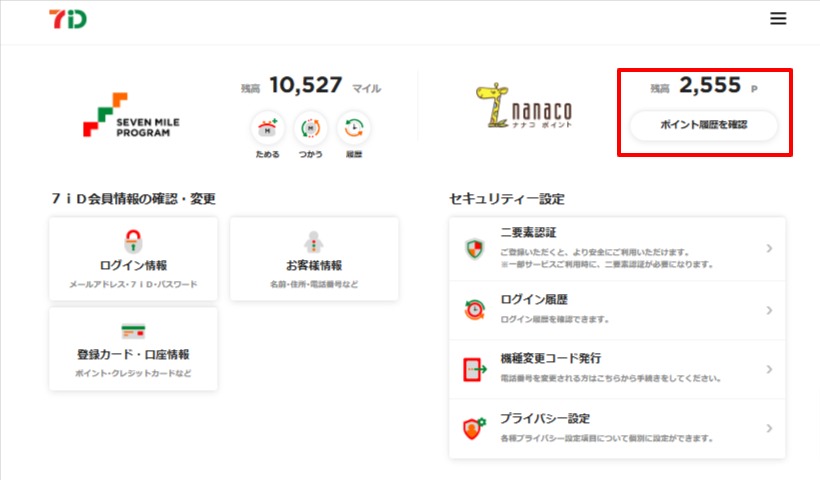
Task: Open the hamburger menu
Action: 779,19
